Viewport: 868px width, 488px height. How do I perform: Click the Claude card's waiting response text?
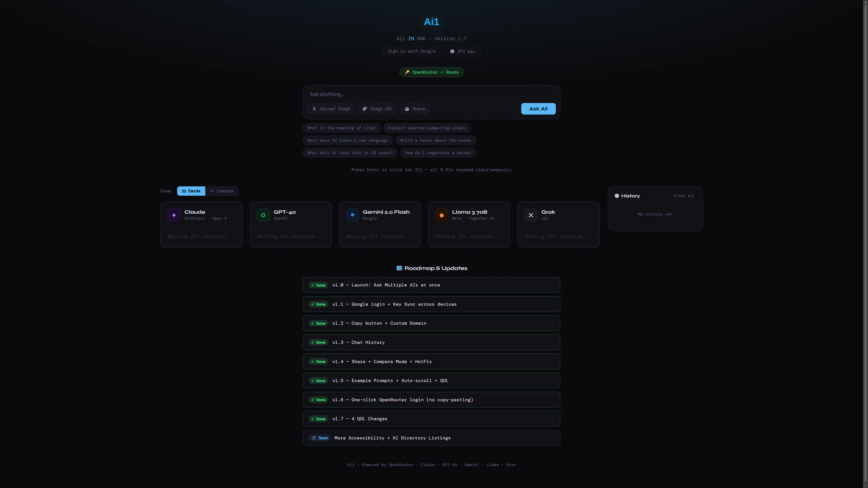200,236
